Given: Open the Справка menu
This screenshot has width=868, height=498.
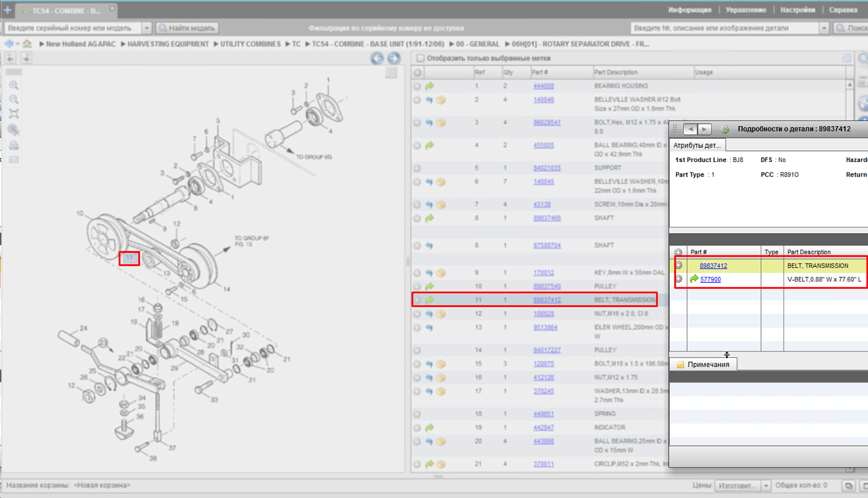Looking at the screenshot, I should [843, 10].
